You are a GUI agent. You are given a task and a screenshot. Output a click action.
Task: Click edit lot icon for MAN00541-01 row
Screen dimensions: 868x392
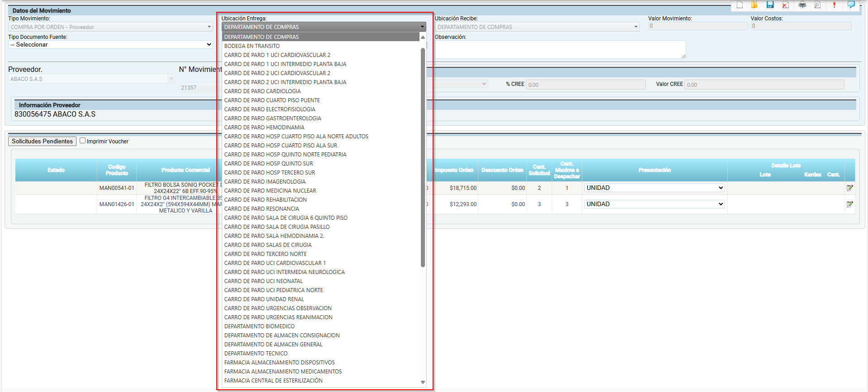click(x=849, y=188)
